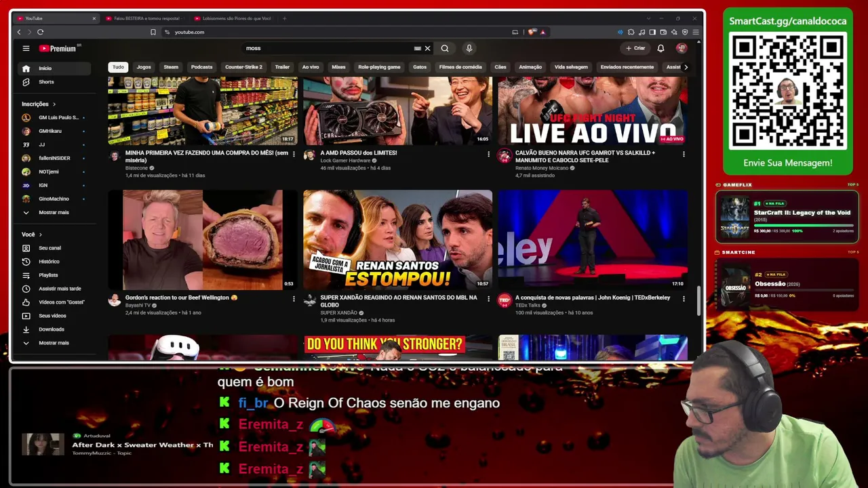Open the browser main menu icon
The image size is (868, 488).
[696, 32]
